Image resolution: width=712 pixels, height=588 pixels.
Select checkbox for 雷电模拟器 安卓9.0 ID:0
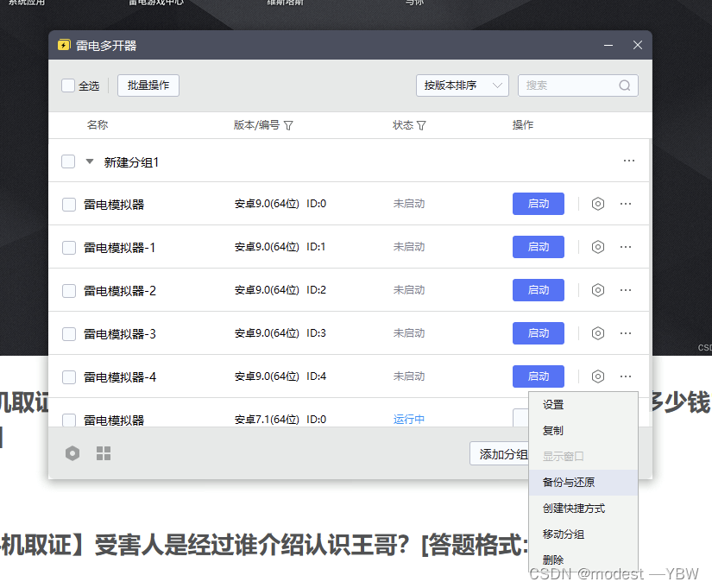(x=69, y=205)
